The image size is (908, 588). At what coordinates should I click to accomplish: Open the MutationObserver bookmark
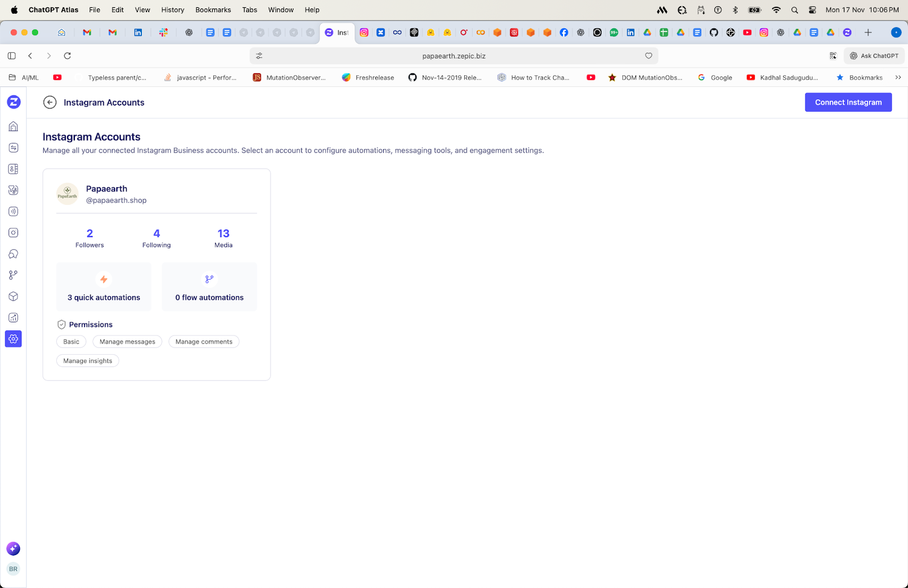pyautogui.click(x=289, y=78)
